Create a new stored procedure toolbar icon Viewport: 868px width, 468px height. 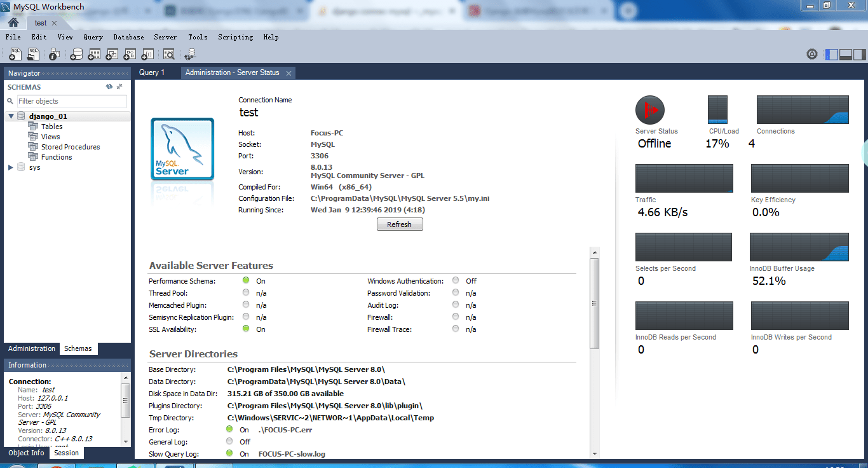[x=130, y=55]
